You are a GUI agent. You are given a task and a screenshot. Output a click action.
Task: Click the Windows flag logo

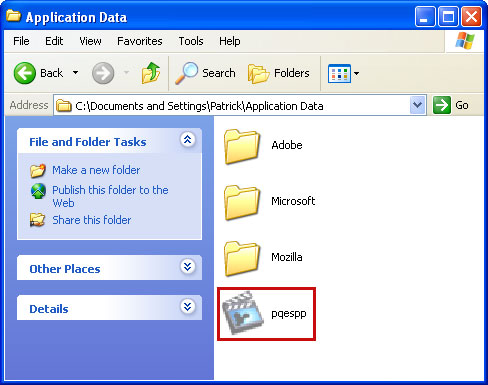click(x=465, y=41)
